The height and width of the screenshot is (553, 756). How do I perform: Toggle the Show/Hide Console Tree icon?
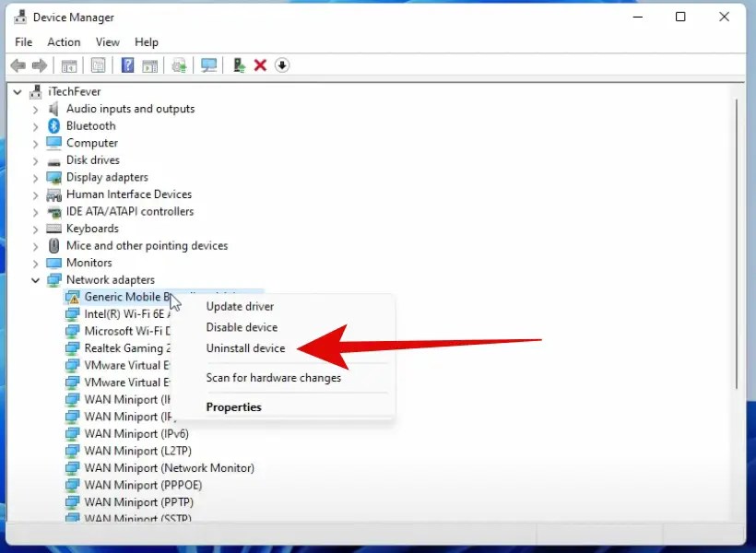coord(69,65)
